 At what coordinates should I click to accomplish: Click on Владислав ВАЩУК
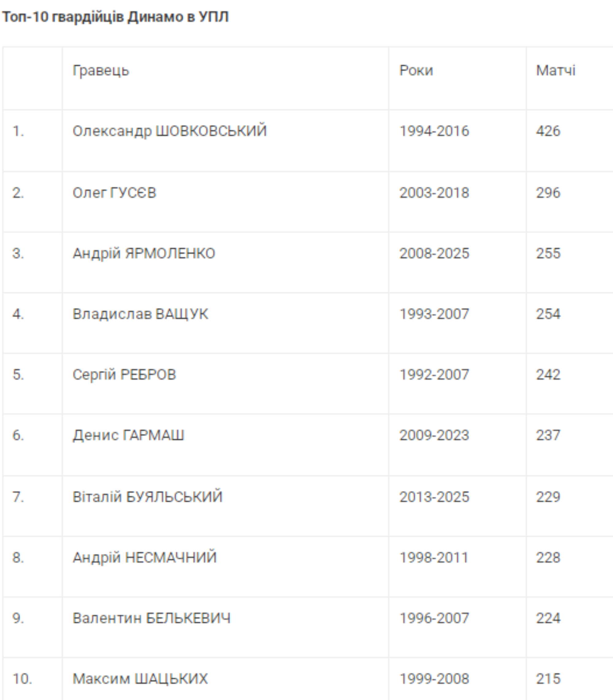140,314
